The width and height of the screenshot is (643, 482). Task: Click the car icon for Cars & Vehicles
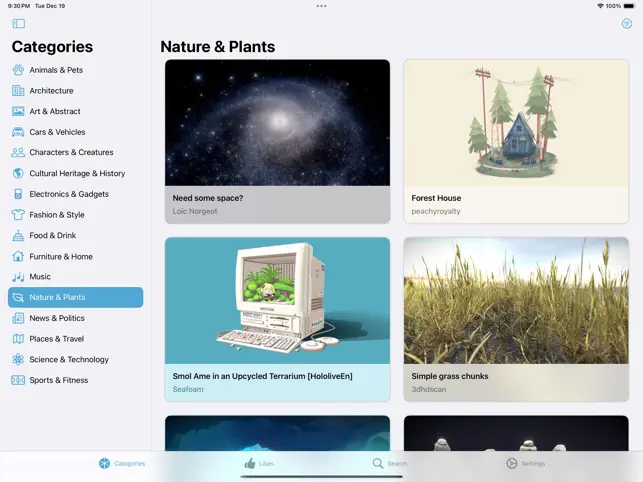(x=18, y=132)
